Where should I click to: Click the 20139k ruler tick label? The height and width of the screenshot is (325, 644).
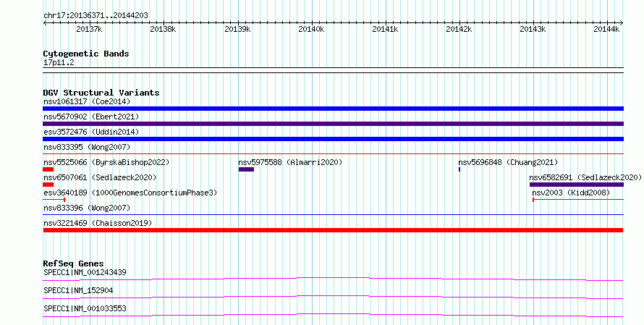(237, 29)
